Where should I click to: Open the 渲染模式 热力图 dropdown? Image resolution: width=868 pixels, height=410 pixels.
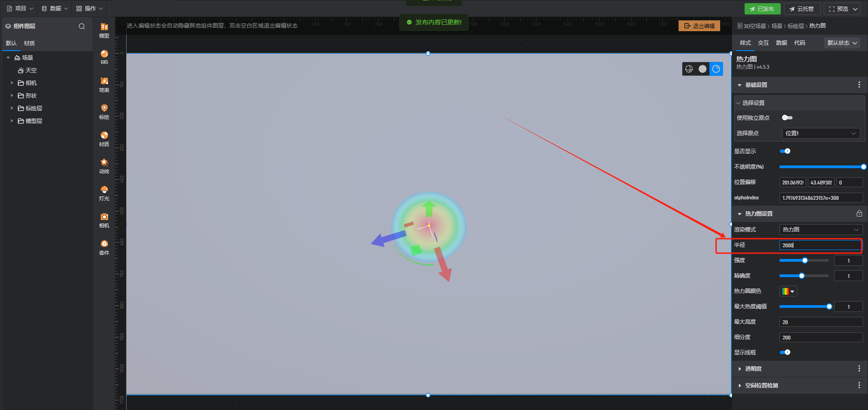click(821, 230)
